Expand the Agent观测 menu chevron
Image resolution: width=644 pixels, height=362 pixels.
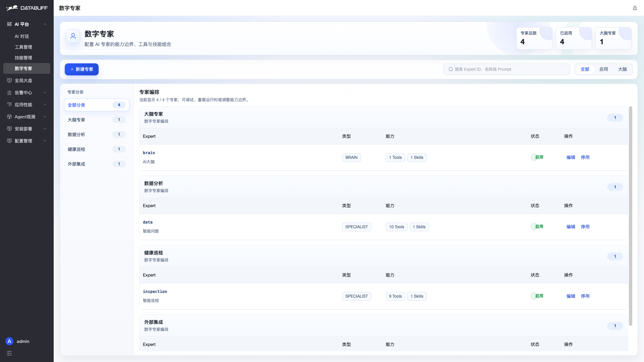(x=45, y=117)
